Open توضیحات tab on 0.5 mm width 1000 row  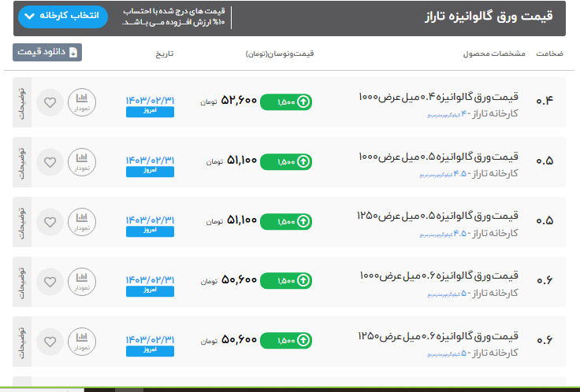click(22, 162)
